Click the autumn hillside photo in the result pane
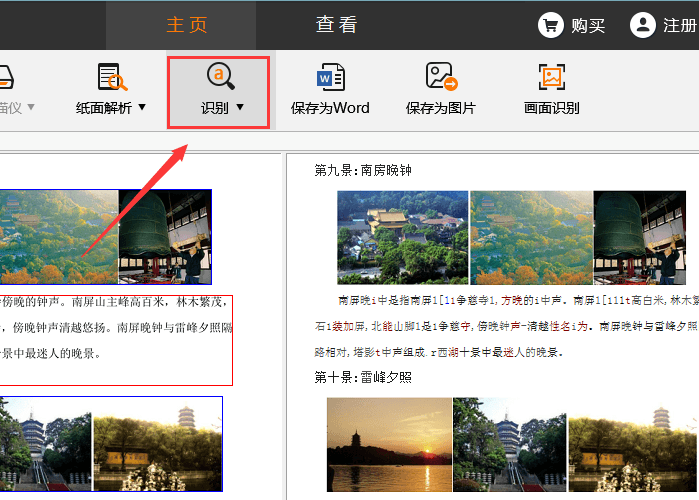This screenshot has width=699, height=500. tap(531, 238)
